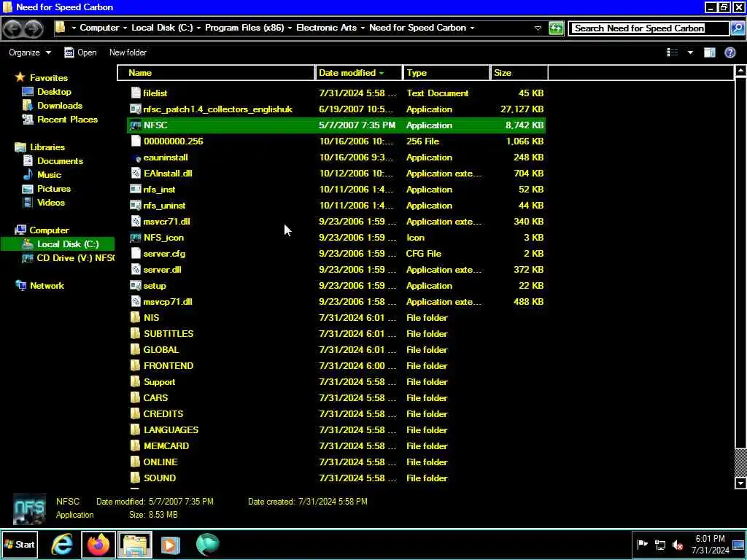The width and height of the screenshot is (747, 560).
Task: Sort by the Size column header
Action: (519, 73)
